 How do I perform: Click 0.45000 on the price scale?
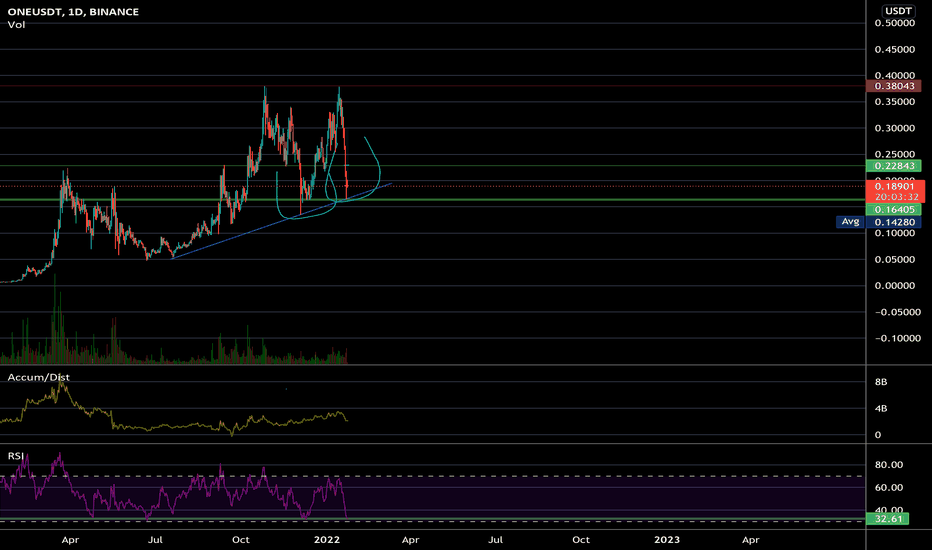[895, 49]
